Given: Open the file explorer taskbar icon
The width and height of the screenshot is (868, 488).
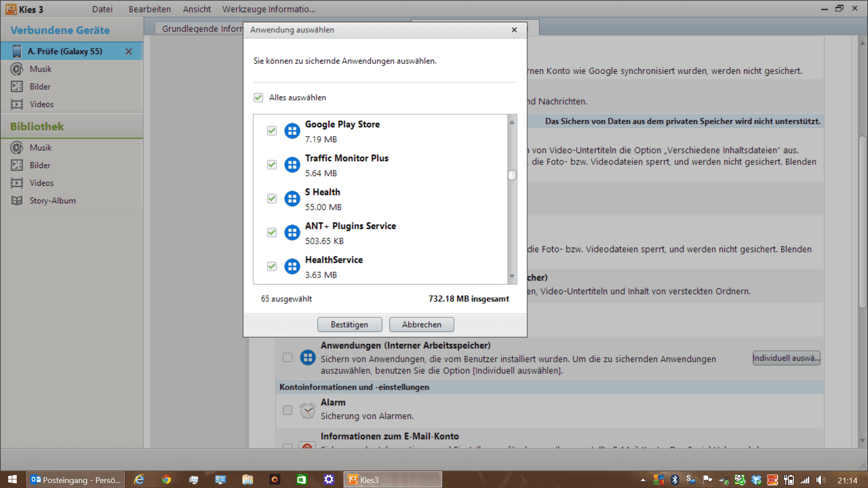Looking at the screenshot, I should click(x=247, y=479).
